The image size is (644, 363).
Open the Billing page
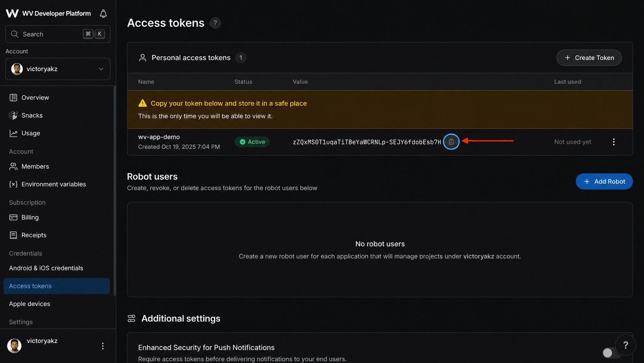pos(30,217)
